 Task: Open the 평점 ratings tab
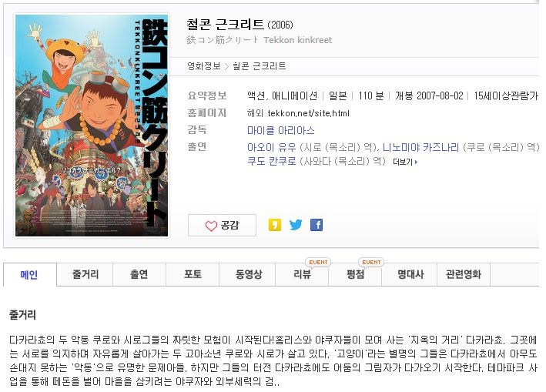[x=355, y=274]
